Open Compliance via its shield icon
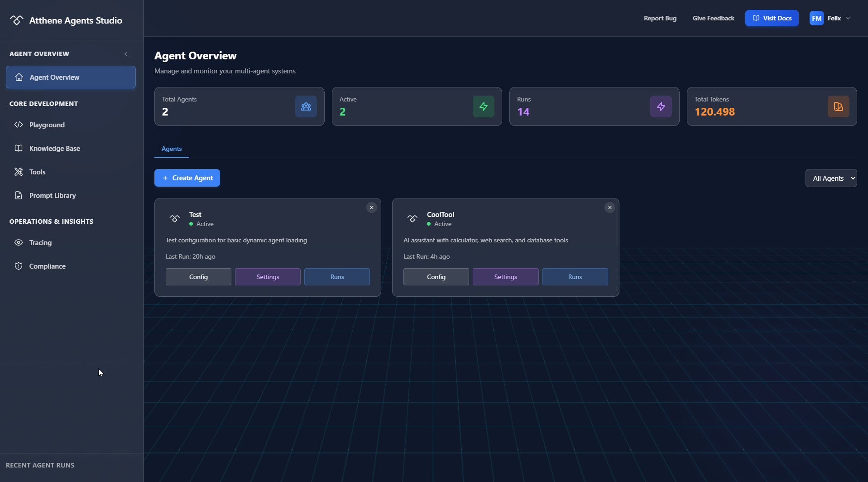Screen dimensions: 868x482 coord(19,266)
